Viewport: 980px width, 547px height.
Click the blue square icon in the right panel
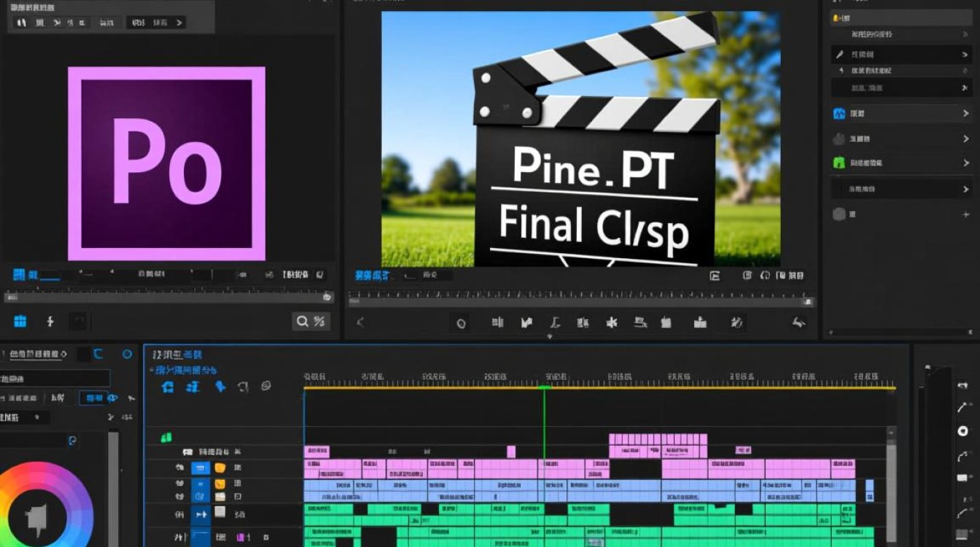point(839,114)
